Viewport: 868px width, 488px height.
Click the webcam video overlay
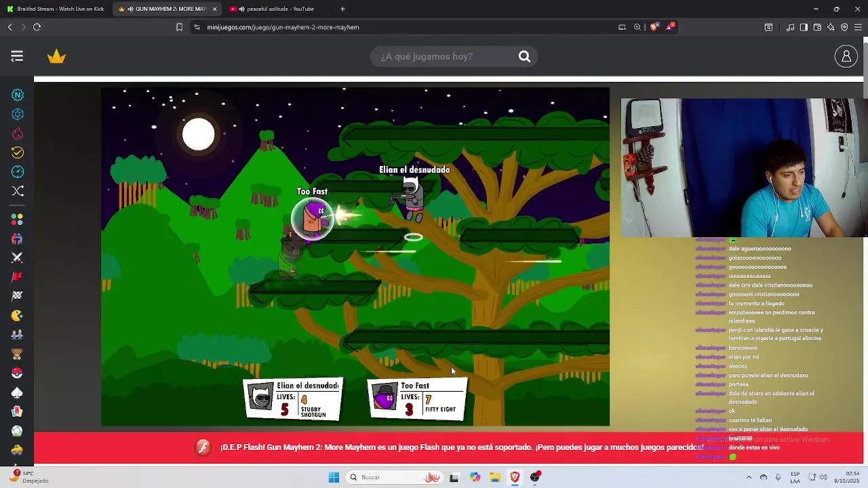click(744, 167)
